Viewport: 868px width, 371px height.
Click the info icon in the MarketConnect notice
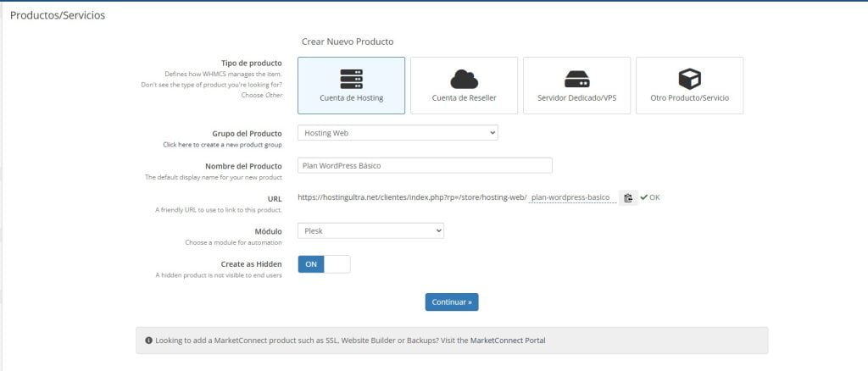148,341
